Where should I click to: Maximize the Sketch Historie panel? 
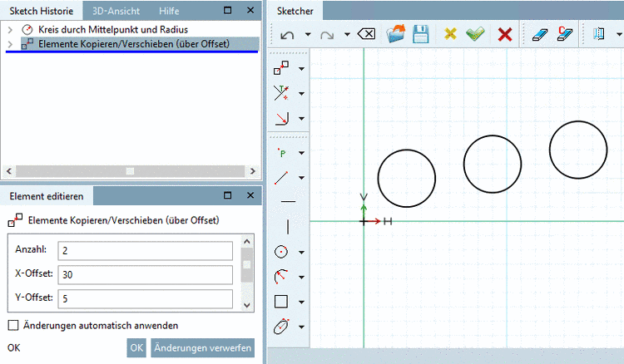click(x=228, y=10)
